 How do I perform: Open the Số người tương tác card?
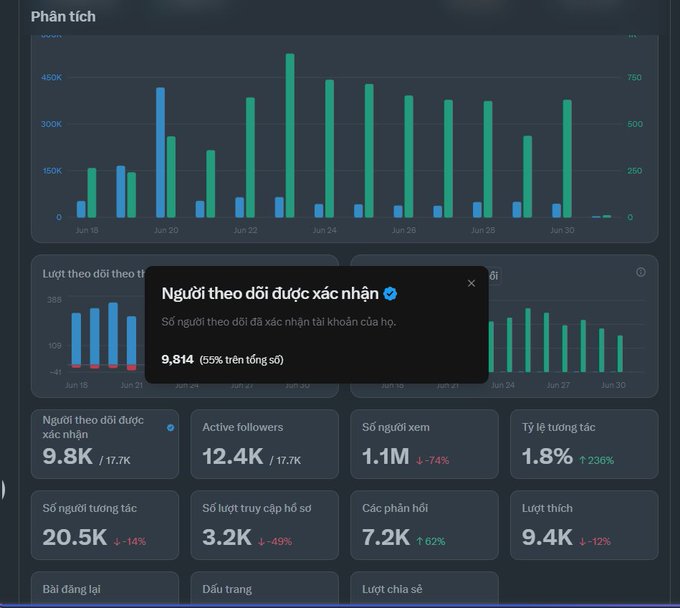pos(105,525)
